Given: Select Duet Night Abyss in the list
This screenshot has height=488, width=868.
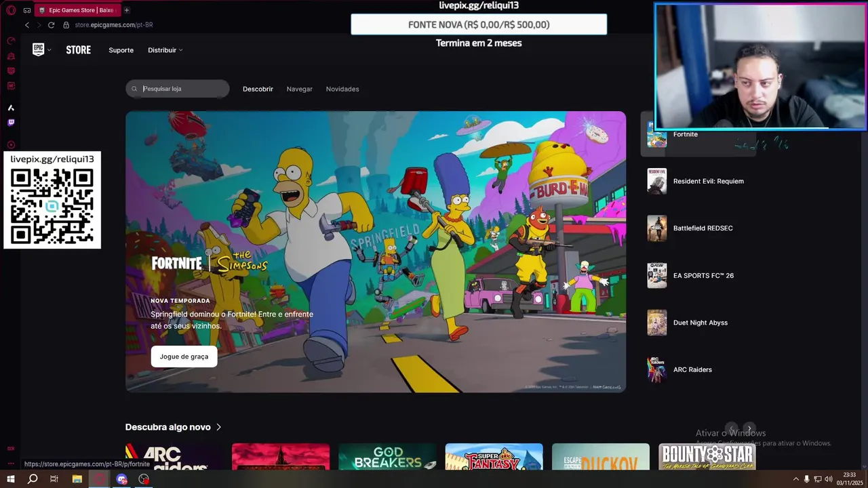Looking at the screenshot, I should (x=698, y=323).
